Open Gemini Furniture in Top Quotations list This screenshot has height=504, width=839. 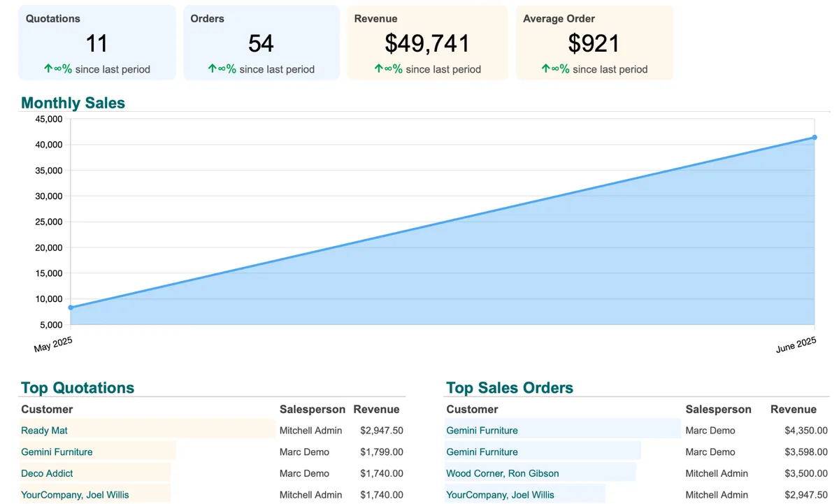(x=57, y=452)
